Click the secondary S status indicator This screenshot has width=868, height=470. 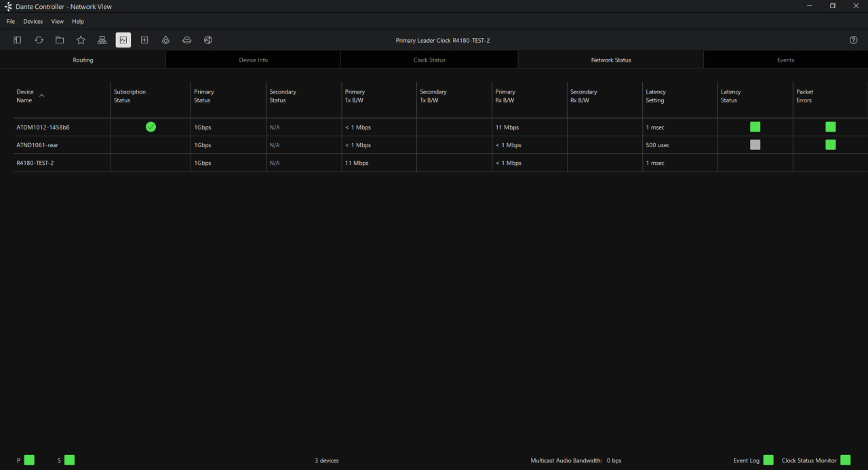[69, 460]
